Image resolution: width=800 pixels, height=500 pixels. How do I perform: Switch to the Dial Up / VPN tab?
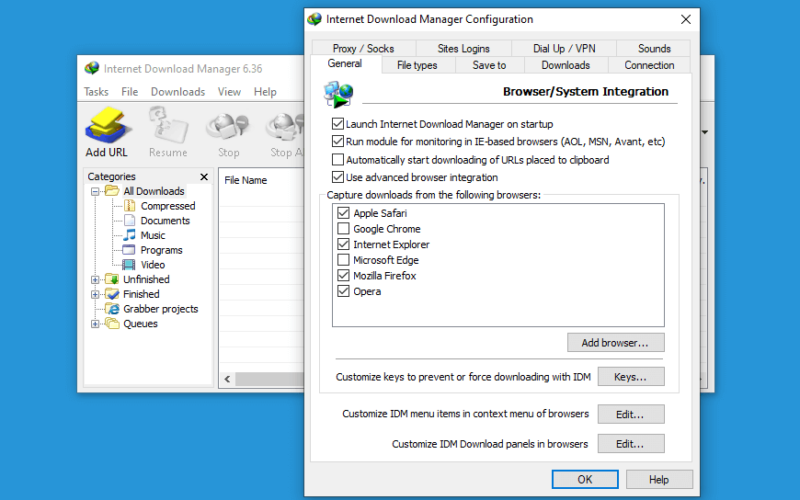pyautogui.click(x=564, y=48)
